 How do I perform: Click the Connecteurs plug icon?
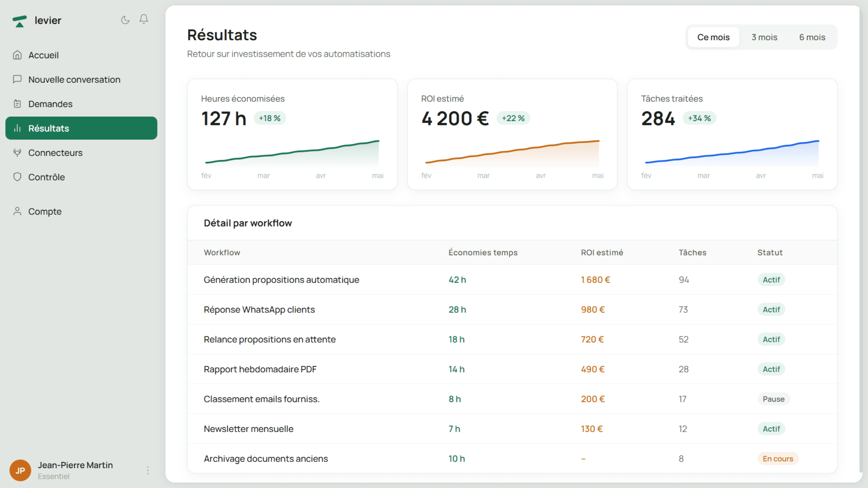tap(17, 152)
